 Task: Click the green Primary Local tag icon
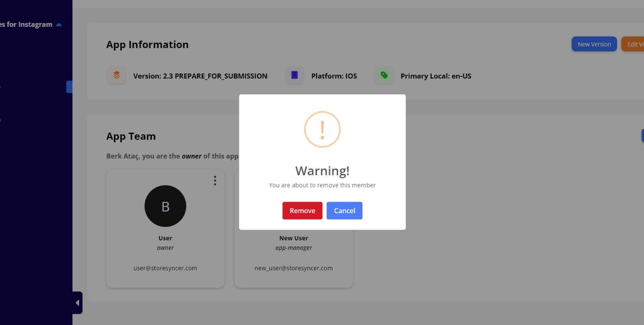[384, 75]
